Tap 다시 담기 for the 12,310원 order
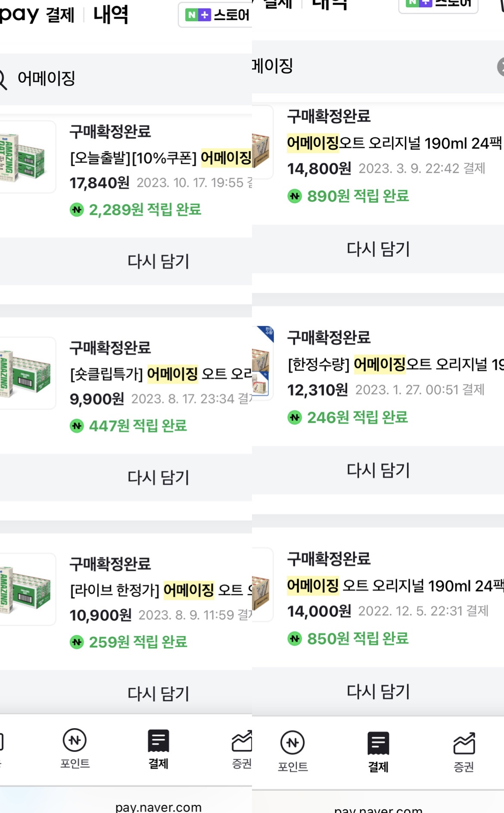This screenshot has width=504, height=813. click(x=378, y=470)
